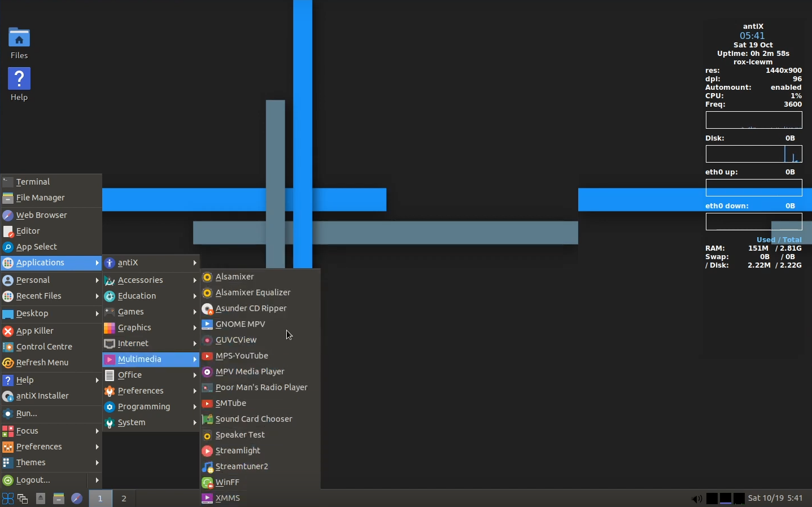Open XMMS player
The height and width of the screenshot is (507, 812).
click(261, 498)
